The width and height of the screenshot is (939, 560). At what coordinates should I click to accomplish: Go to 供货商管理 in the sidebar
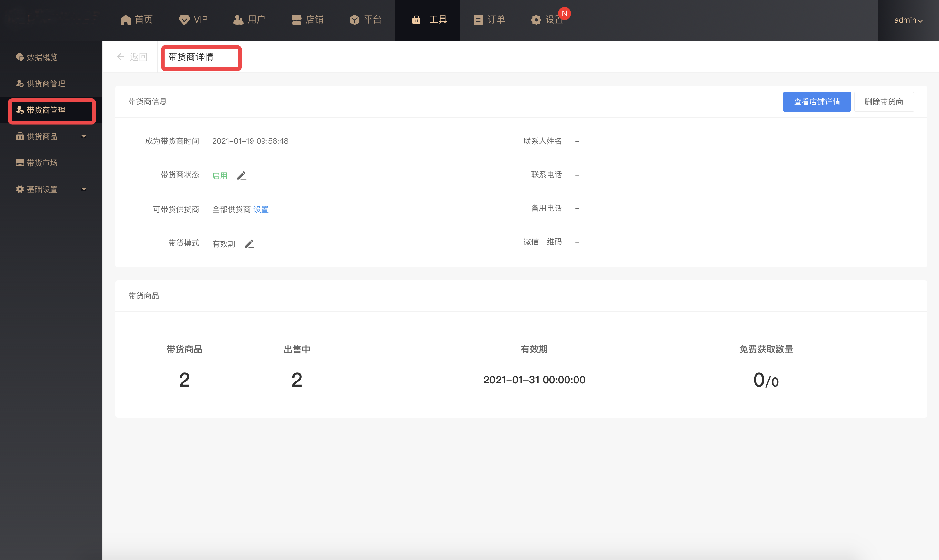pos(46,83)
